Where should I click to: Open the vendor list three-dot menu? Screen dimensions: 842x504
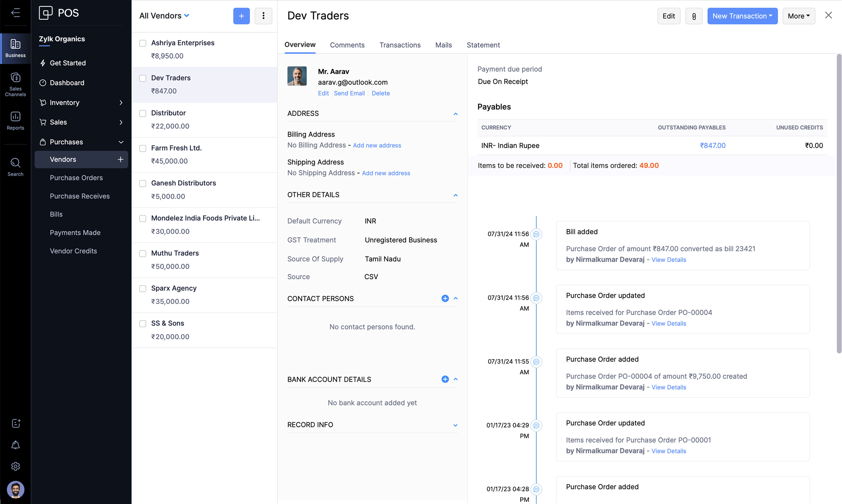(263, 16)
